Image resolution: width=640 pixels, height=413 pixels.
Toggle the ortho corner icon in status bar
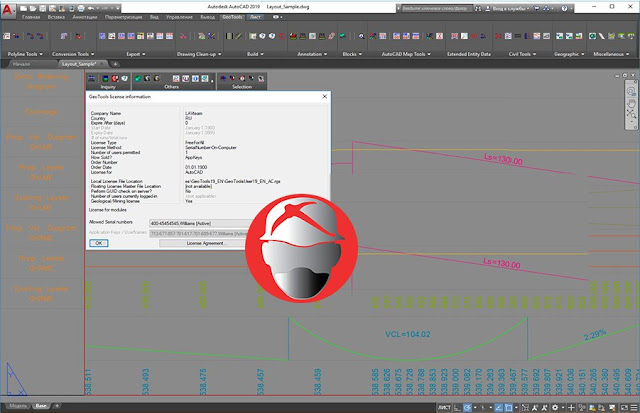tap(458, 407)
